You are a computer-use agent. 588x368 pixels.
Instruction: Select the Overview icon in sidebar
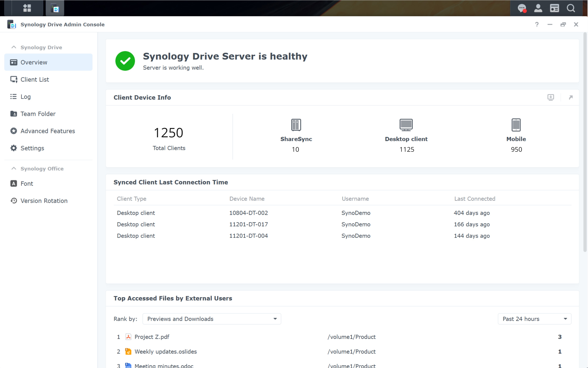pyautogui.click(x=14, y=62)
